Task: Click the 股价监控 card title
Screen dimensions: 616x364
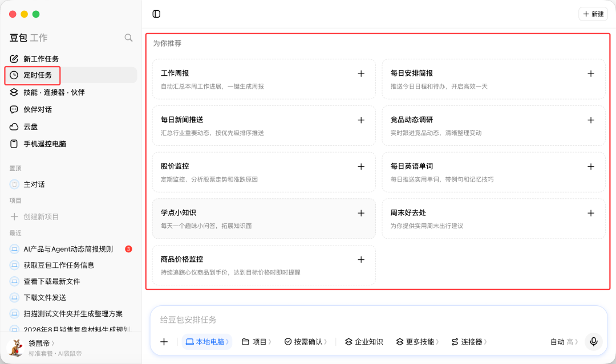Action: click(x=175, y=166)
